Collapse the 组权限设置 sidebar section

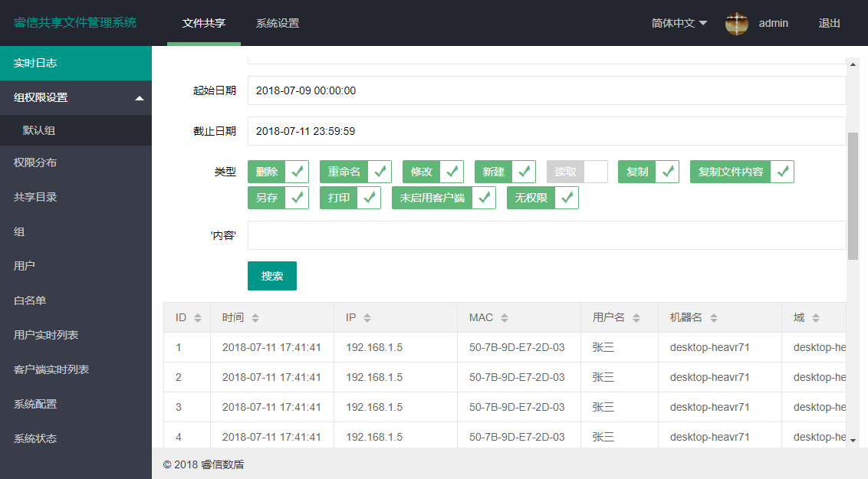tap(76, 97)
